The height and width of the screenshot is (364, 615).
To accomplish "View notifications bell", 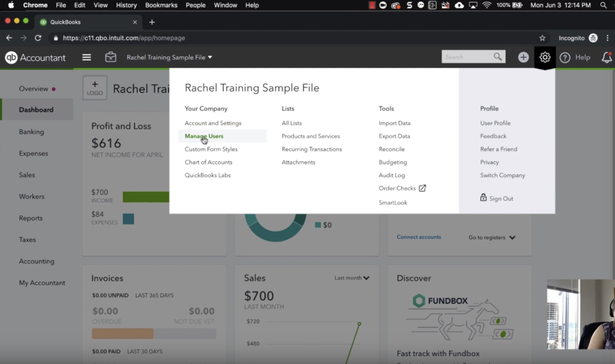I will coord(607,57).
